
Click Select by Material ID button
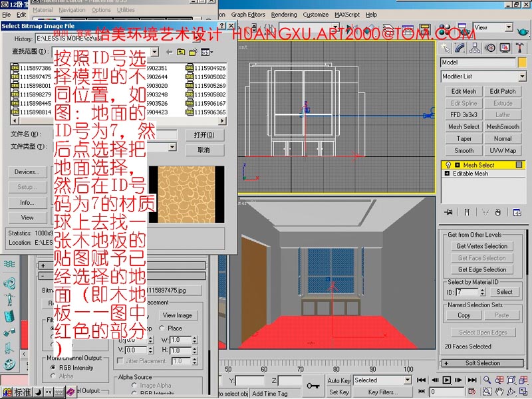point(504,292)
